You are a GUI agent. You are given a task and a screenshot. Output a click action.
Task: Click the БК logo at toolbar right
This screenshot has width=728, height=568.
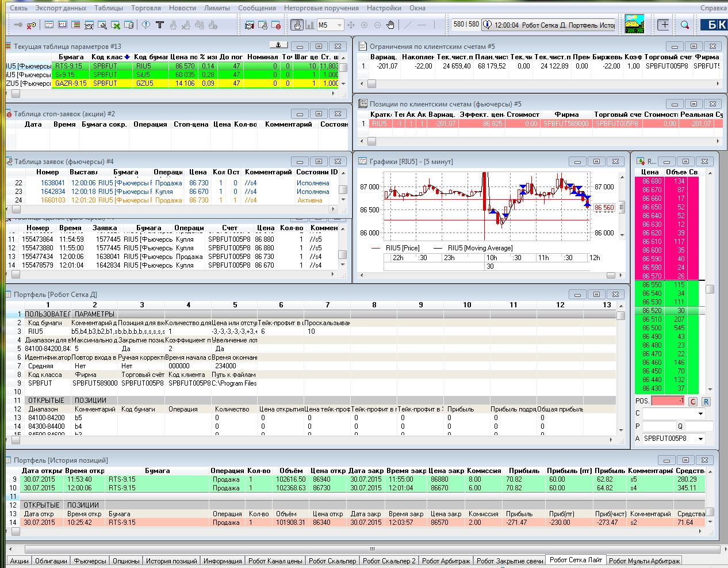(x=714, y=25)
